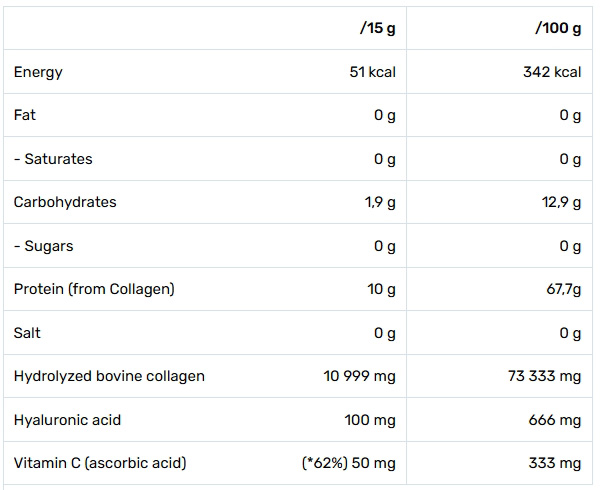Select the Protein (from Collagen) label
The image size is (600, 490).
94,289
